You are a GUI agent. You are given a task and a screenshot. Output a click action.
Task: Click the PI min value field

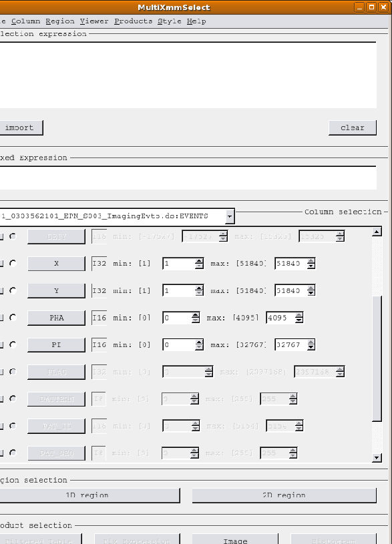tap(179, 344)
